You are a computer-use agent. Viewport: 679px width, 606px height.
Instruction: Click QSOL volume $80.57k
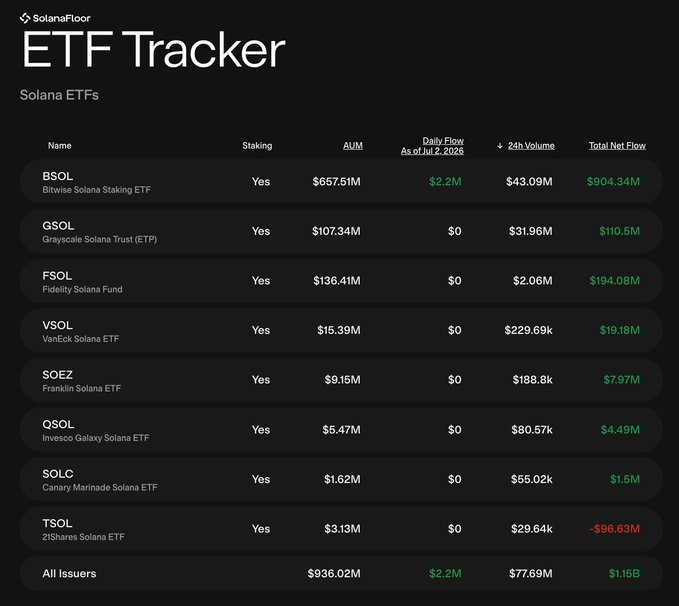pyautogui.click(x=532, y=430)
